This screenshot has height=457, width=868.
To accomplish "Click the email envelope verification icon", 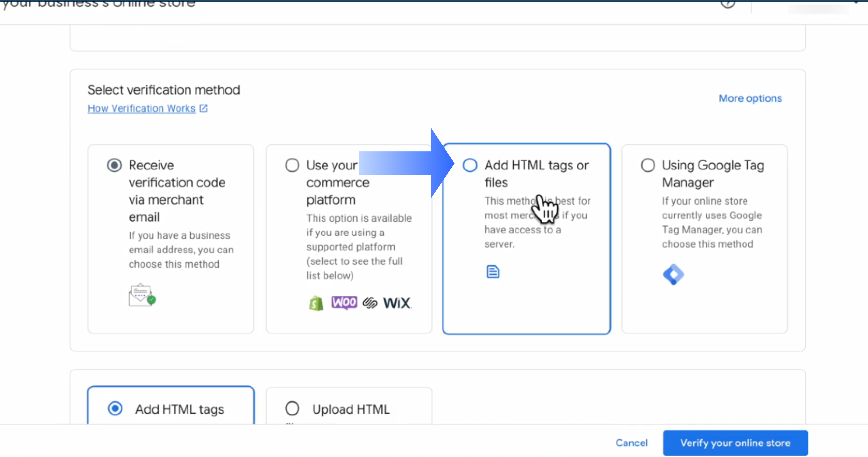I will click(x=142, y=295).
